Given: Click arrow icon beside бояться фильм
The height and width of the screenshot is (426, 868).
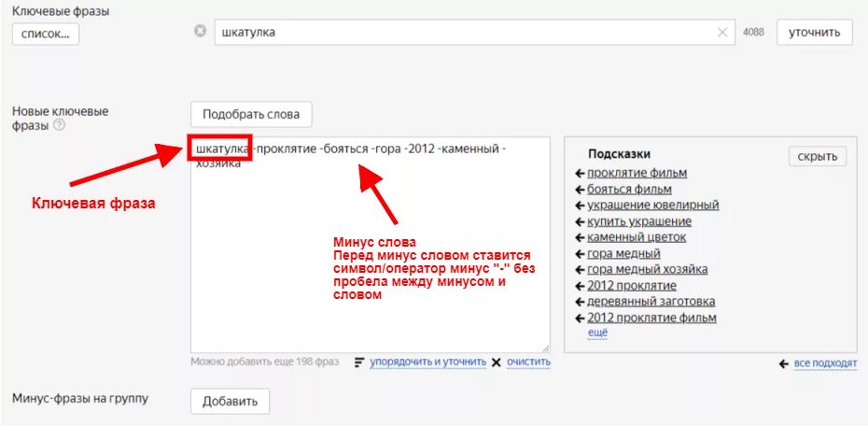Looking at the screenshot, I should [580, 190].
